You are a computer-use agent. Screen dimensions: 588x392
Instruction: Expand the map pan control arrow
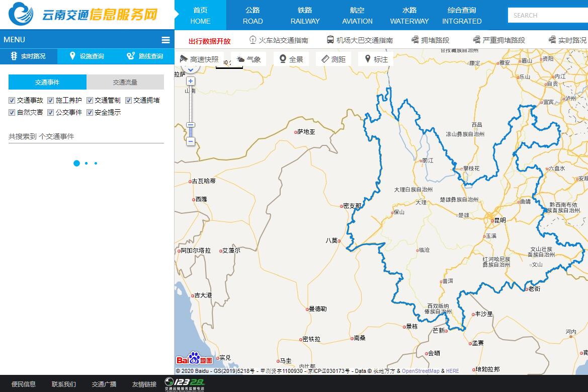[x=190, y=69]
